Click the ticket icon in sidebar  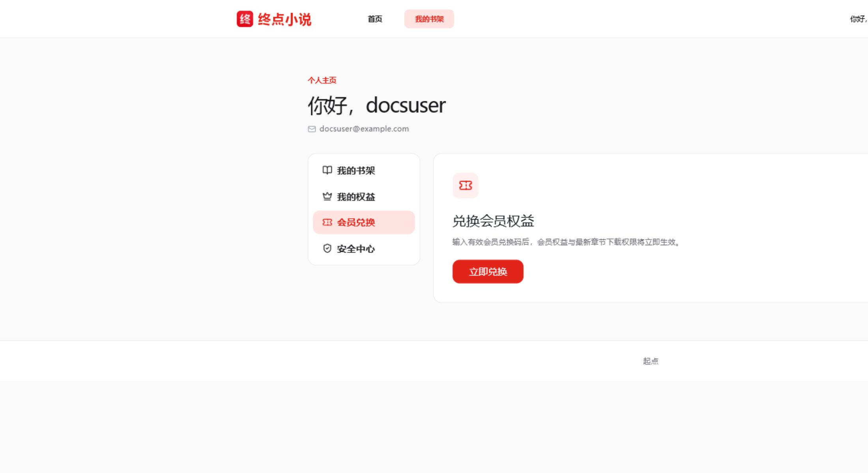click(x=327, y=222)
